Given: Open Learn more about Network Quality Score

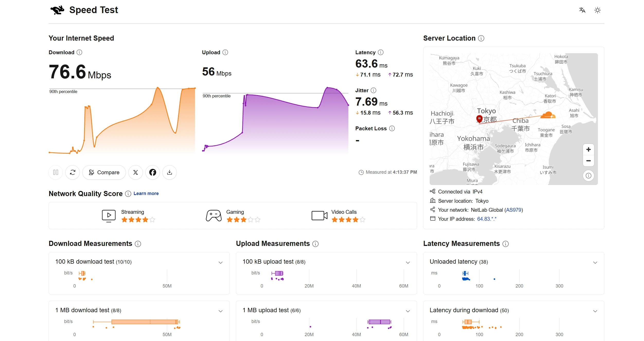Looking at the screenshot, I should pos(146,193).
